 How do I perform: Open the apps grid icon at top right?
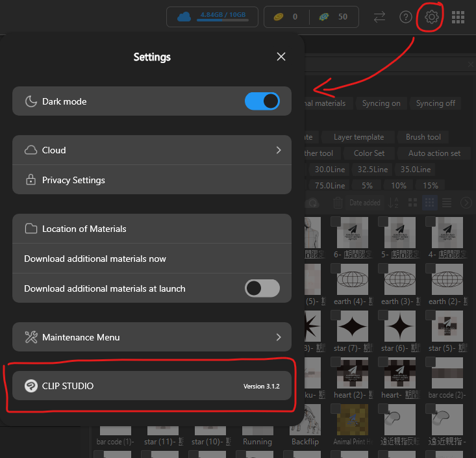pos(458,17)
